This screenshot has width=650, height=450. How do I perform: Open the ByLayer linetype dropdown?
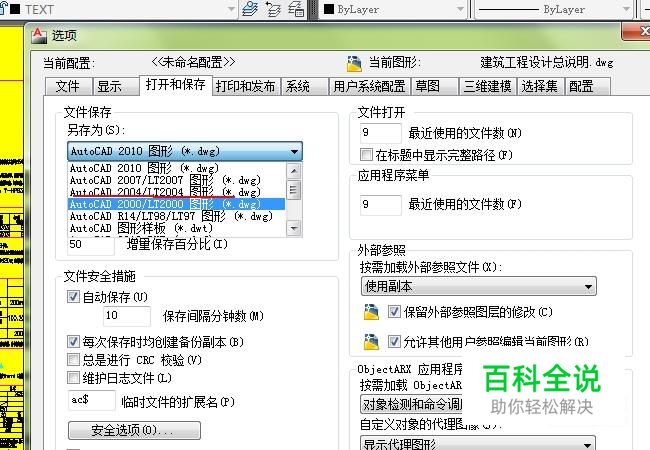pyautogui.click(x=626, y=9)
